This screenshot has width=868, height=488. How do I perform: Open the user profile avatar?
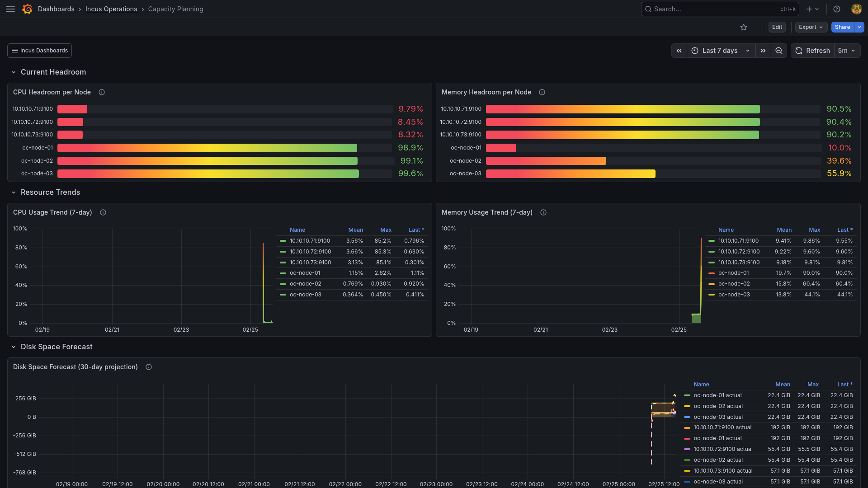pyautogui.click(x=856, y=9)
